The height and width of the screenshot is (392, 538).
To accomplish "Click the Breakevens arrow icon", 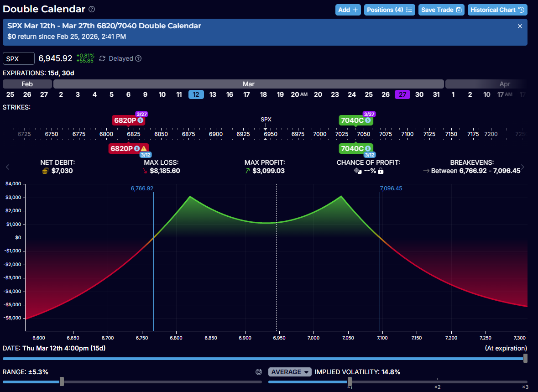I will (426, 171).
